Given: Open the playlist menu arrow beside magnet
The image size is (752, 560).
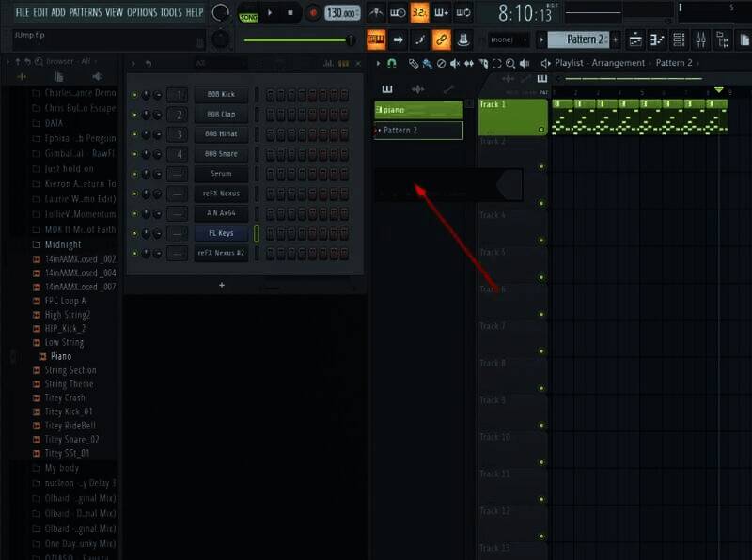Looking at the screenshot, I should 378,63.
